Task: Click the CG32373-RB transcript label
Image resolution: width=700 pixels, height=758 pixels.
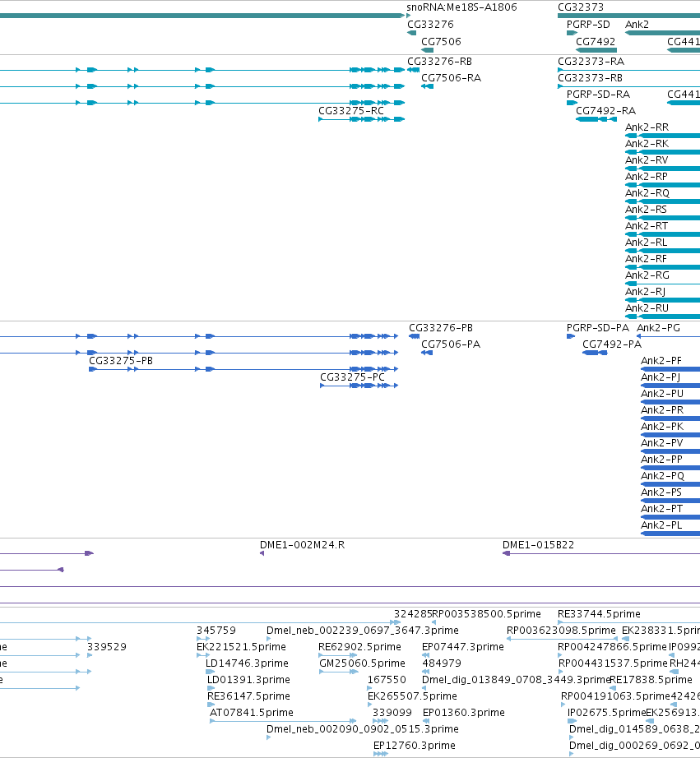Action: [590, 78]
